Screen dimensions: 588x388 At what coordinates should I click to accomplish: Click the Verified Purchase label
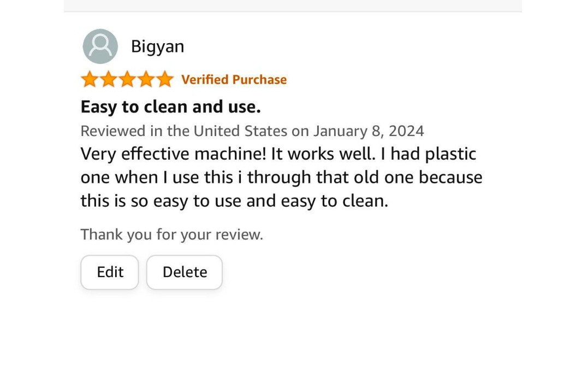click(234, 80)
